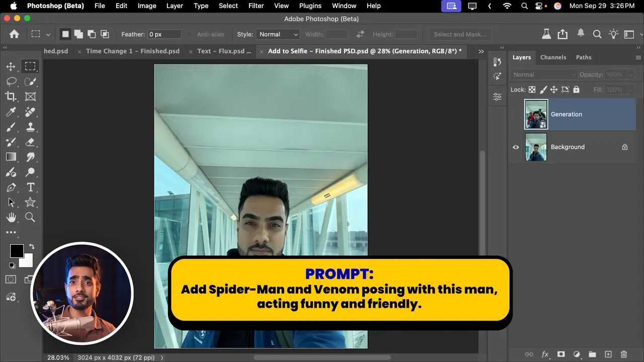Select the Hand tool
The height and width of the screenshot is (362, 644).
11,217
